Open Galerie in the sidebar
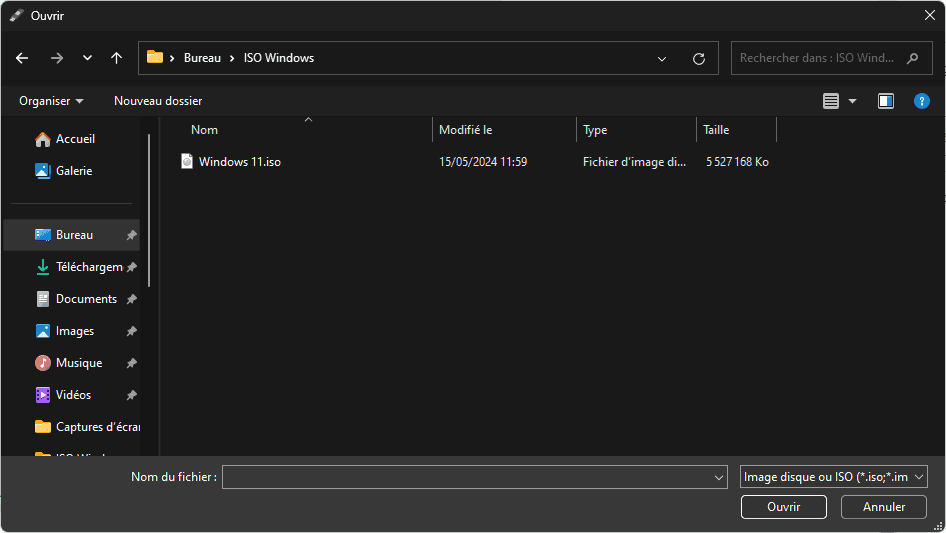 tap(74, 171)
